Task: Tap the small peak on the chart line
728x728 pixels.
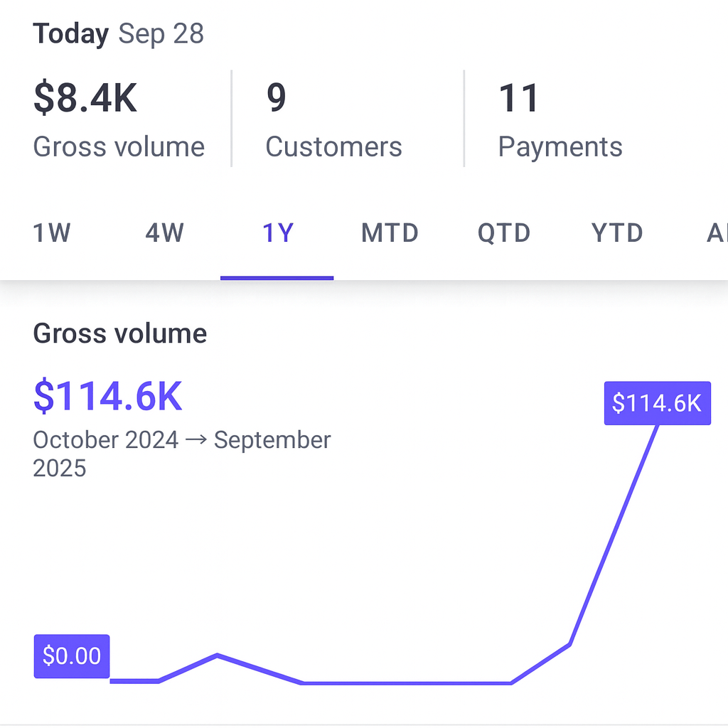Action: tap(218, 655)
